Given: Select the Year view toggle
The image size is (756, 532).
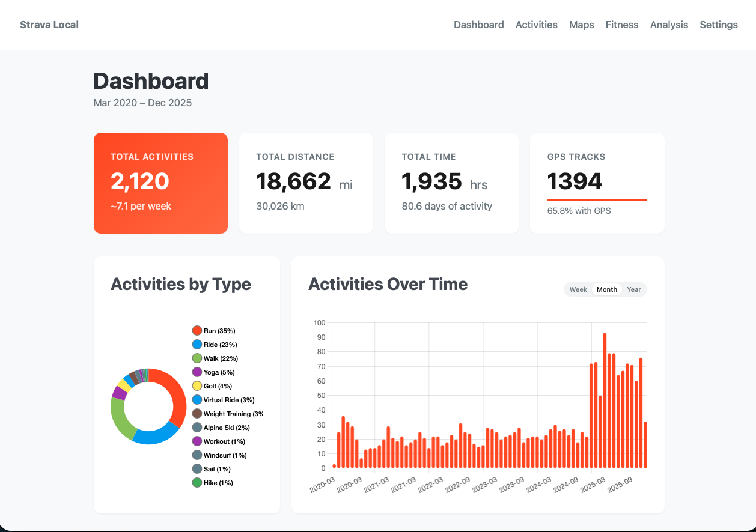Looking at the screenshot, I should click(x=633, y=289).
